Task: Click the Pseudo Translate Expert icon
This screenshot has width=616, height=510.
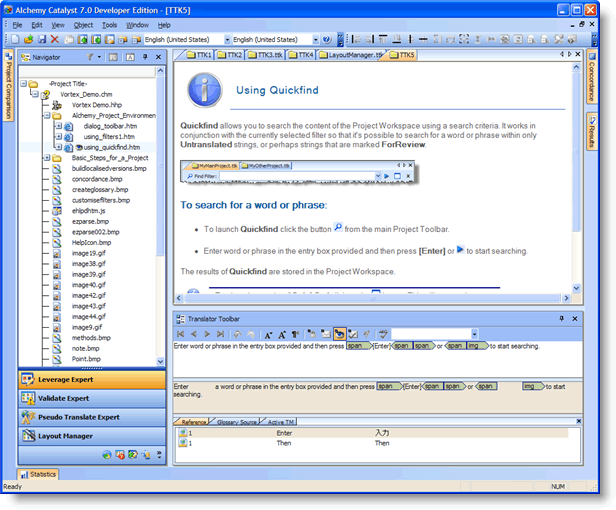Action: coord(28,417)
